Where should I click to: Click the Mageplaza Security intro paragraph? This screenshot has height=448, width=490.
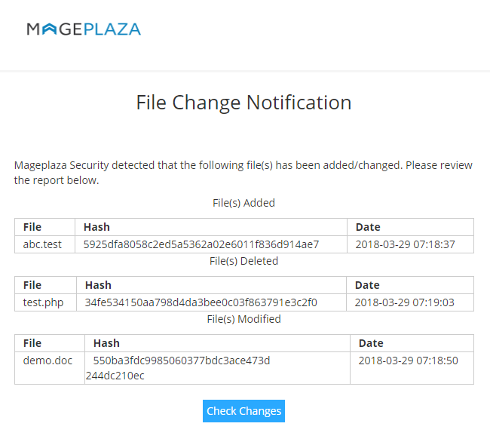point(243,173)
